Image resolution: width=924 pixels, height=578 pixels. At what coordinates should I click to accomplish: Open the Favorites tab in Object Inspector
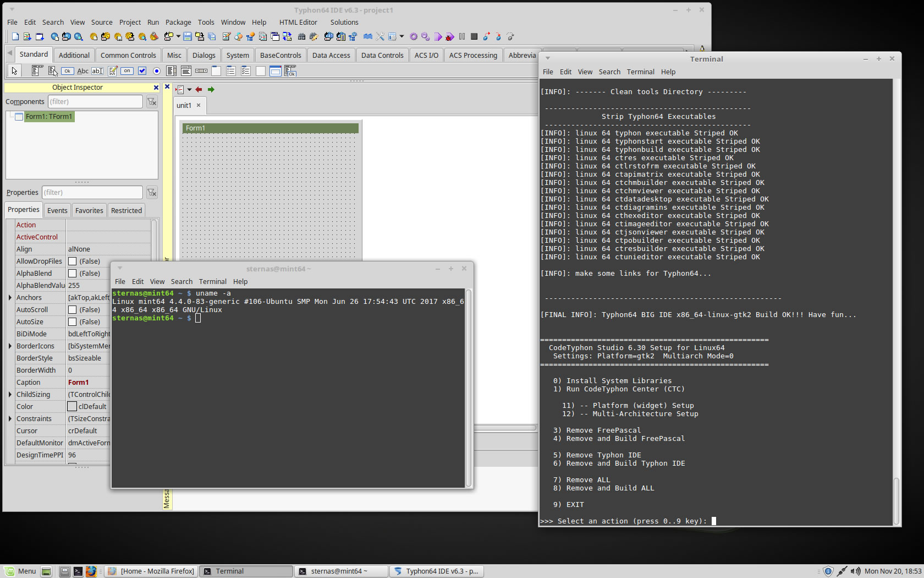89,210
